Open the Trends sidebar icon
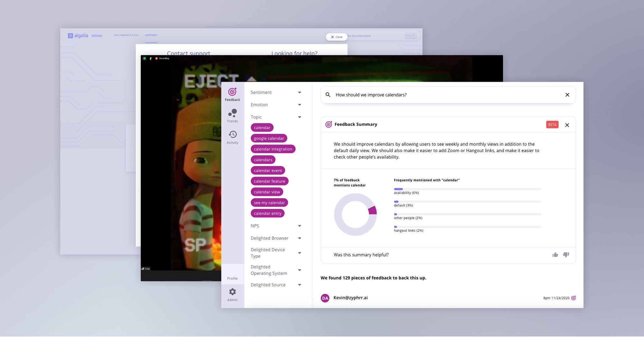Image resolution: width=644 pixels, height=337 pixels. click(232, 116)
